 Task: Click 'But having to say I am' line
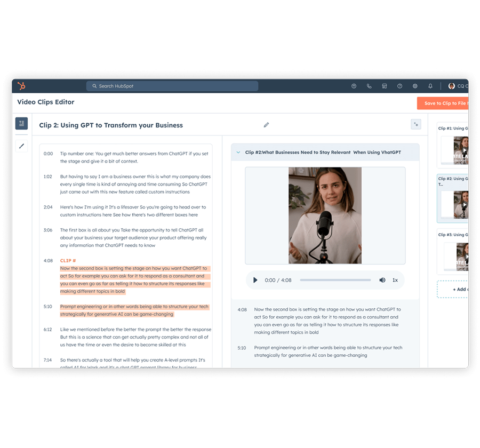[135, 184]
